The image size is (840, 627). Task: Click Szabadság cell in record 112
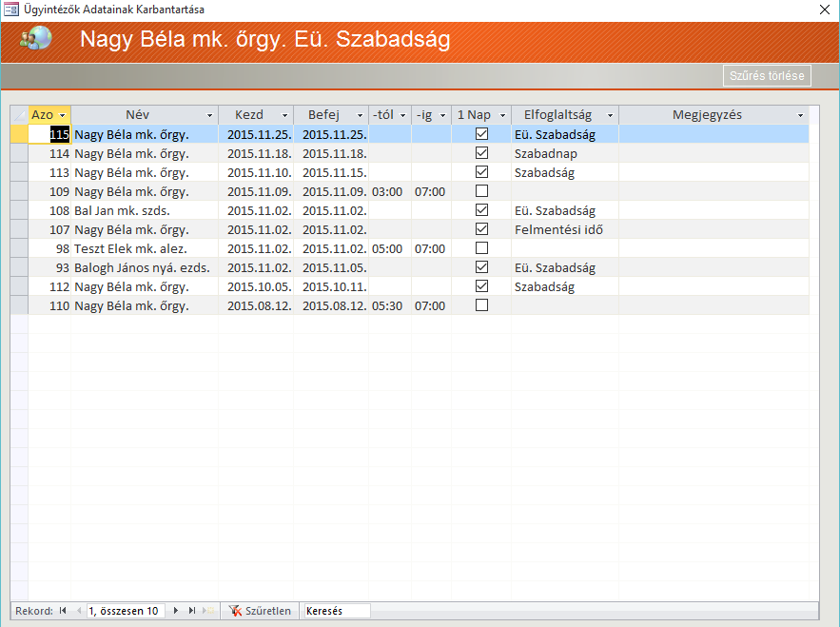tap(565, 286)
